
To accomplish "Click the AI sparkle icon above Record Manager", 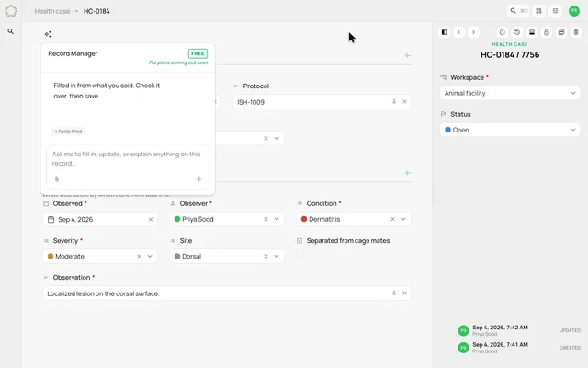I will click(x=48, y=34).
